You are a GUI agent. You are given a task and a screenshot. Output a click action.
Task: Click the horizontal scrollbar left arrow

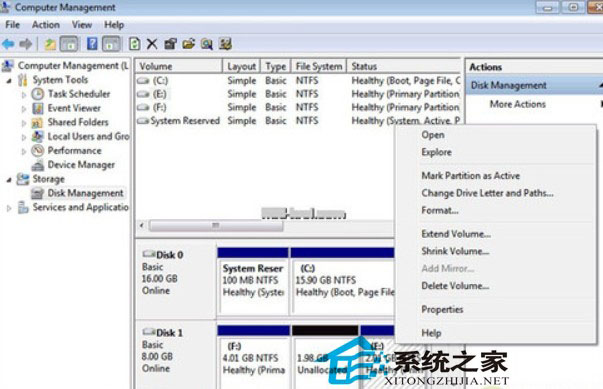[142, 226]
